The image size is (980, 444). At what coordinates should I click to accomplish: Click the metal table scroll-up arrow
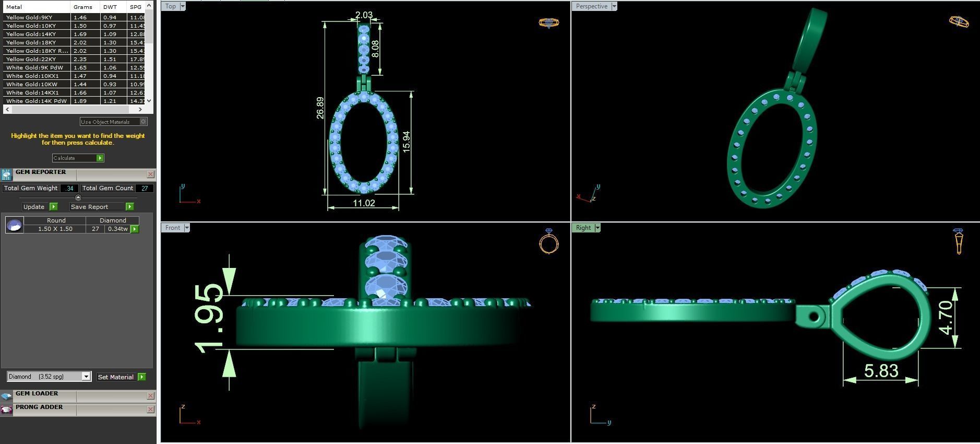(149, 5)
